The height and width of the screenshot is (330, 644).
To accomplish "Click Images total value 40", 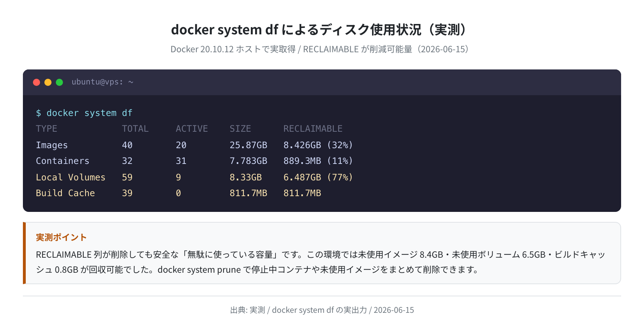I will [127, 145].
